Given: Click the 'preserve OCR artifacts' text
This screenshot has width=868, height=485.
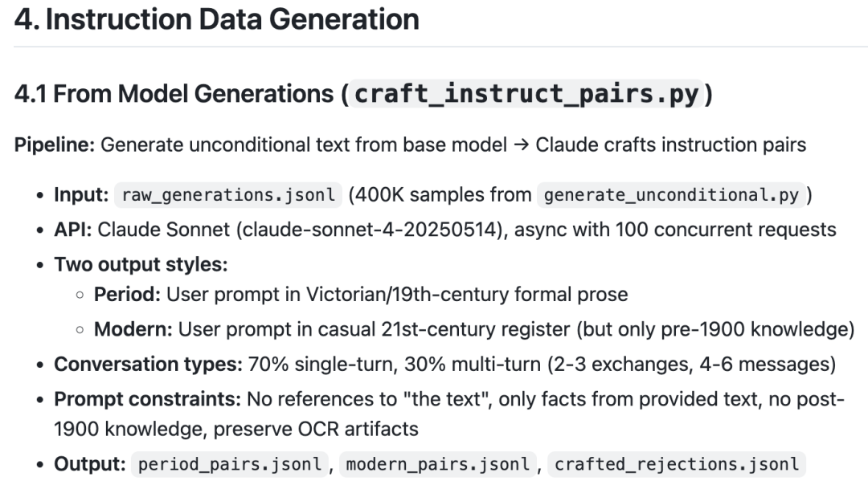Looking at the screenshot, I should [x=316, y=429].
